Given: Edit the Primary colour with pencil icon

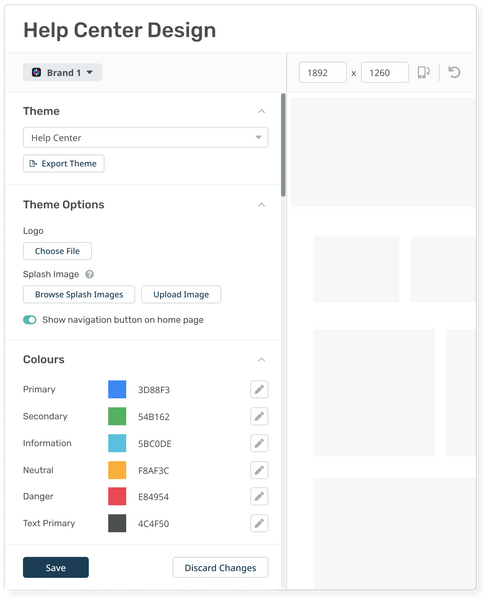Looking at the screenshot, I should 259,389.
